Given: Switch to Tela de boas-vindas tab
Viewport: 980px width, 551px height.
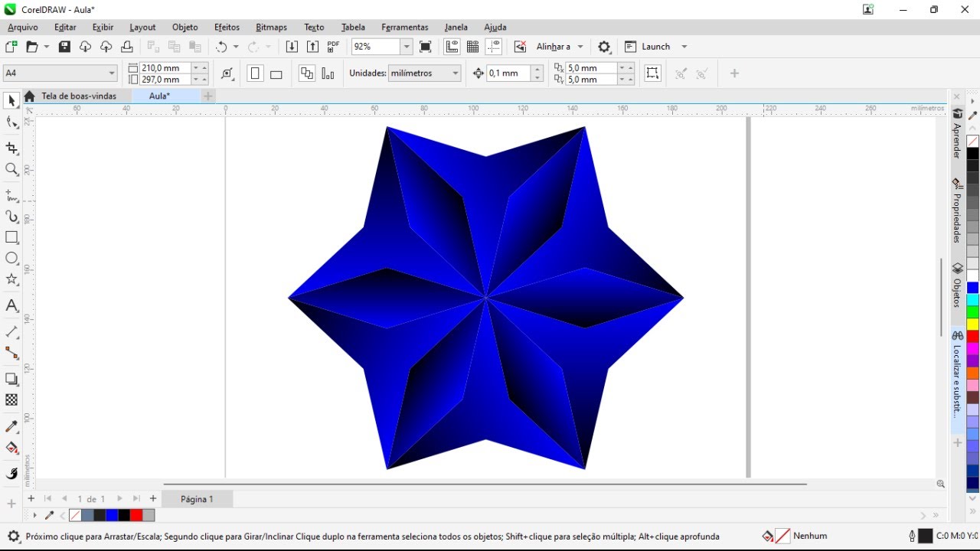Looking at the screenshot, I should click(78, 96).
